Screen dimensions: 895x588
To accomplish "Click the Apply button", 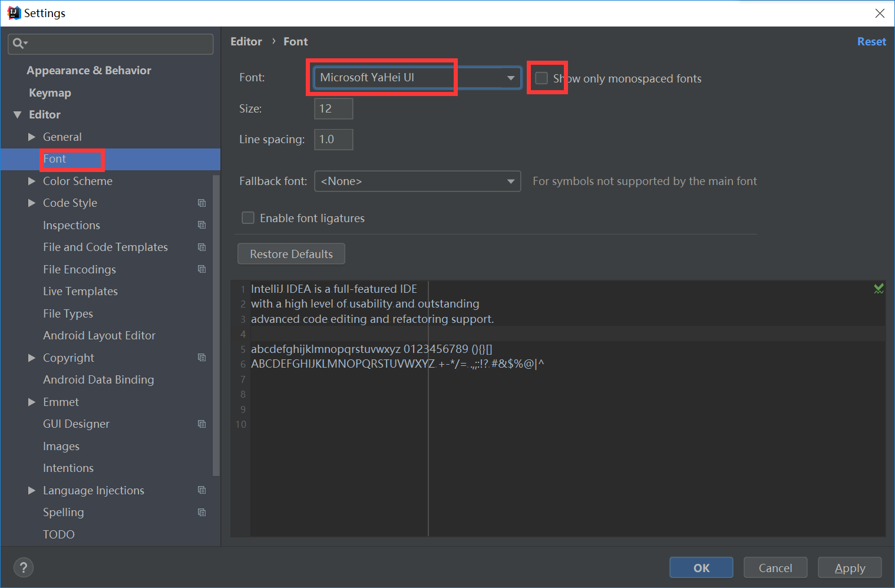I will tap(850, 568).
